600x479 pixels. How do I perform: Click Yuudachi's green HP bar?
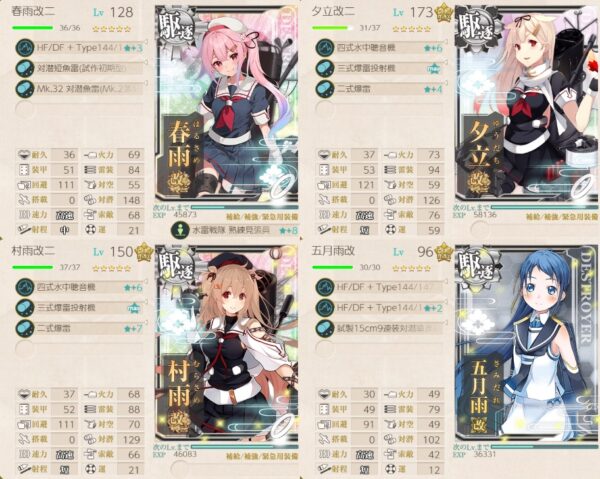pos(333,28)
